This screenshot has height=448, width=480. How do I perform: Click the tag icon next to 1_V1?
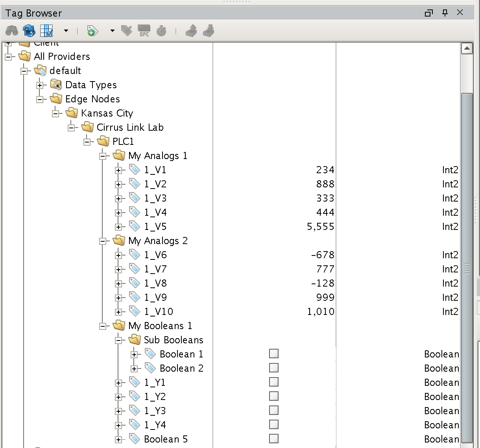pyautogui.click(x=135, y=170)
